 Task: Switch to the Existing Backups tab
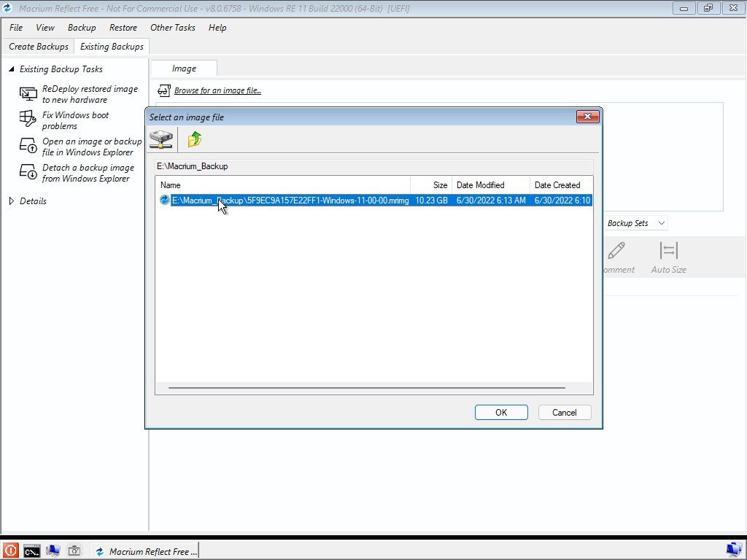click(112, 47)
